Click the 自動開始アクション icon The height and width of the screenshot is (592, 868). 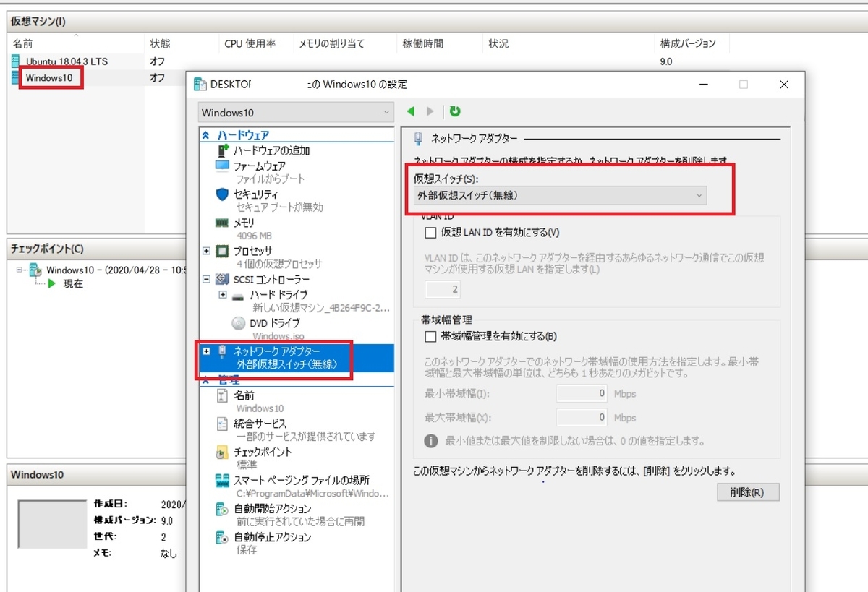222,509
